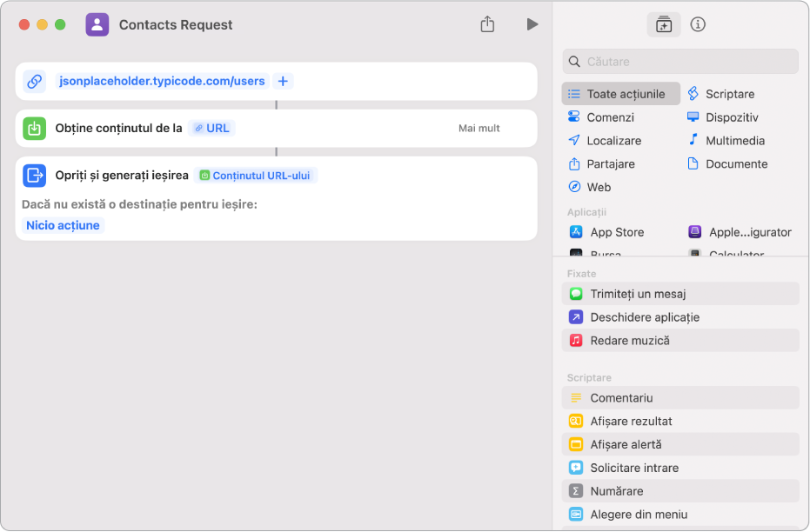Click the Conținutul URL-ului variable token

(255, 176)
